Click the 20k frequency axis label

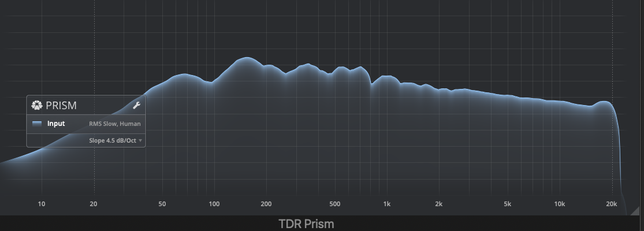click(612, 204)
